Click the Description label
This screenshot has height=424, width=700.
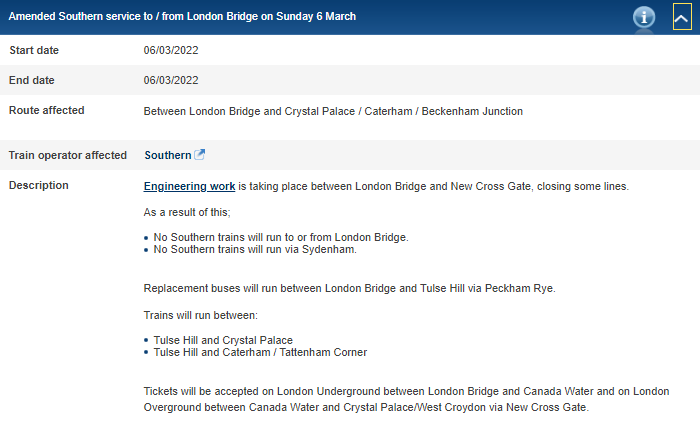click(x=38, y=185)
